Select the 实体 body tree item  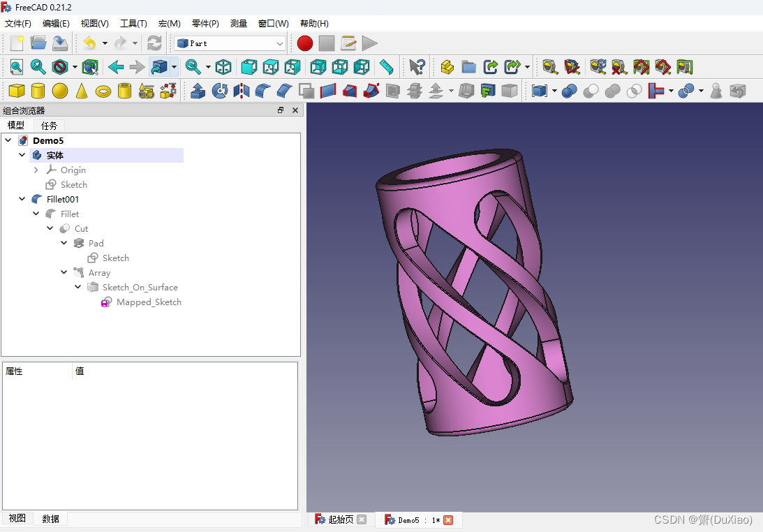click(55, 155)
